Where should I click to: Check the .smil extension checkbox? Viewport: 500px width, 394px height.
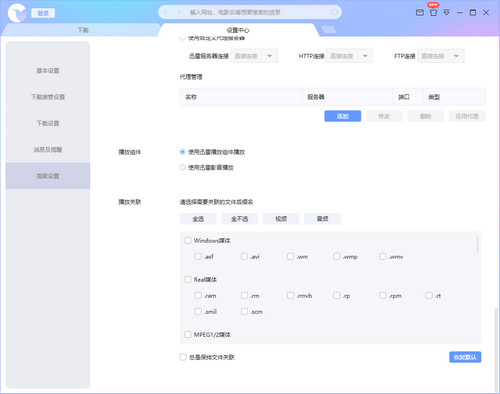198,311
